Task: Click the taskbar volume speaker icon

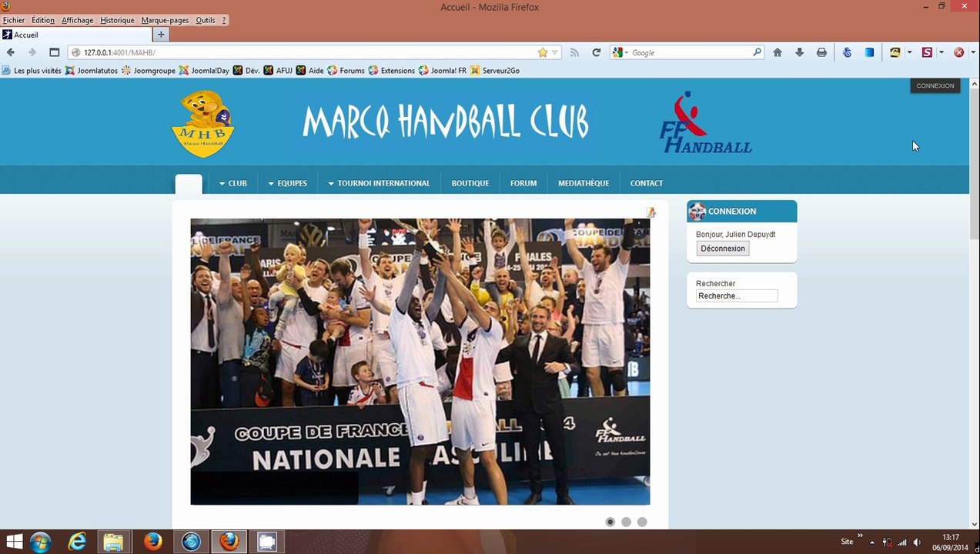Action: coord(917,542)
